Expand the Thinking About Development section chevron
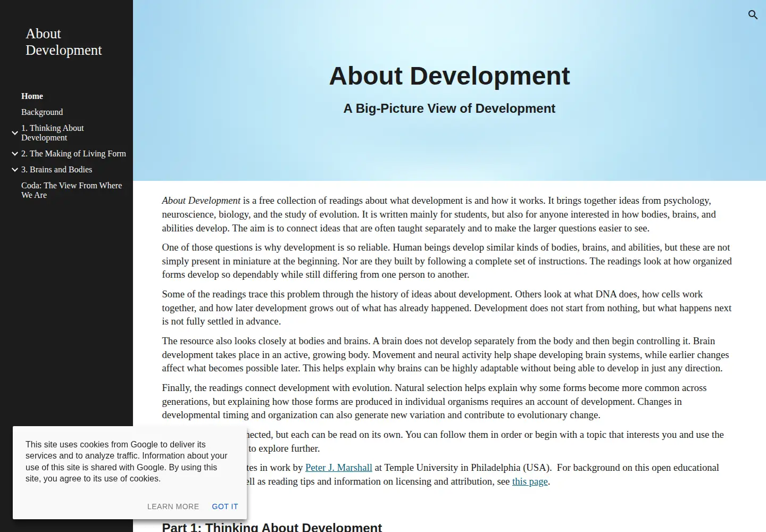Viewport: 766px width, 532px height. coord(15,132)
